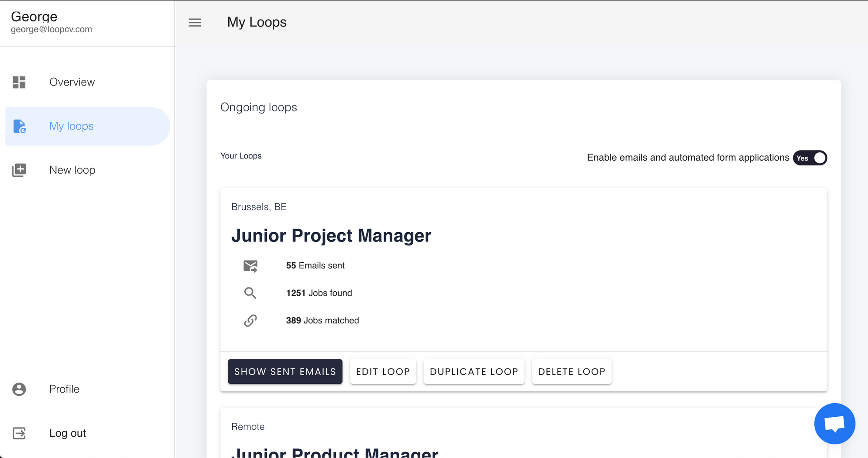Click the New loop plus icon
This screenshot has height=458, width=868.
pyautogui.click(x=19, y=170)
